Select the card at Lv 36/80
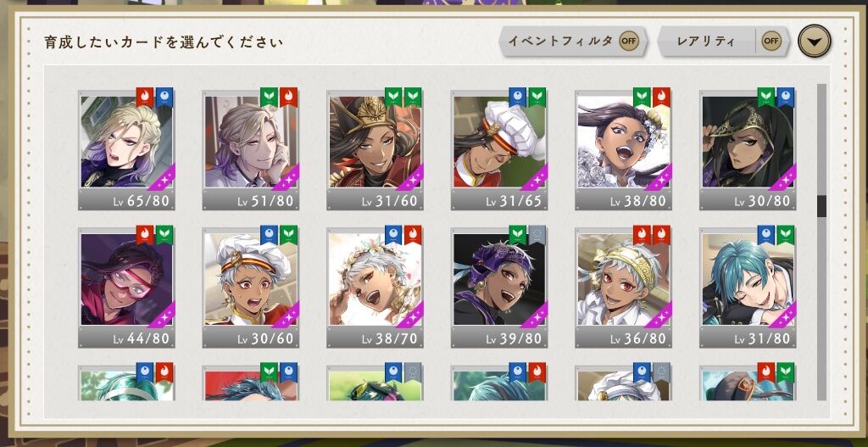 click(623, 288)
